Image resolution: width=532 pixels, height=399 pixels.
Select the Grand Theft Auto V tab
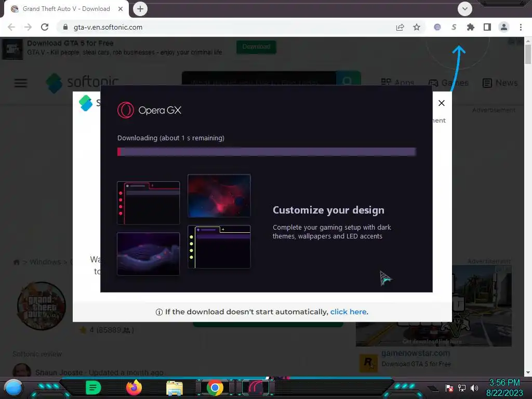(66, 9)
